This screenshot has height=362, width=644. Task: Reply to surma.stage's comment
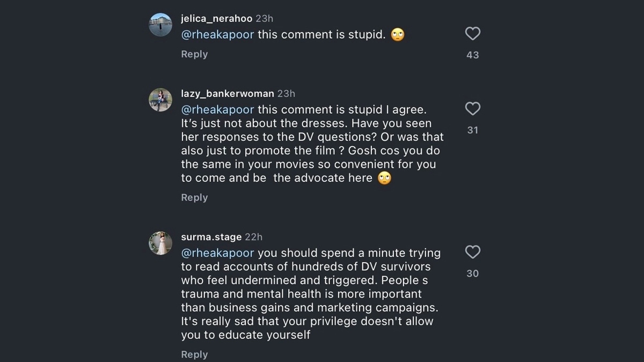194,354
